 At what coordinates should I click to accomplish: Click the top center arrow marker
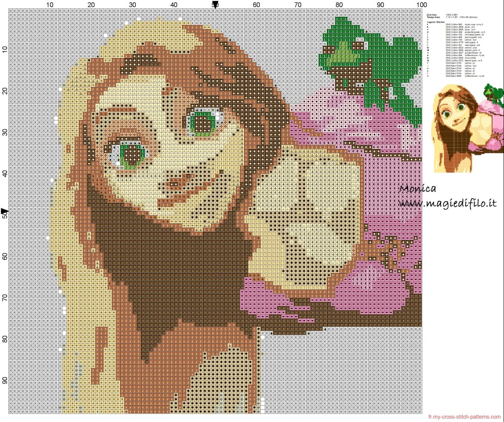point(216,4)
